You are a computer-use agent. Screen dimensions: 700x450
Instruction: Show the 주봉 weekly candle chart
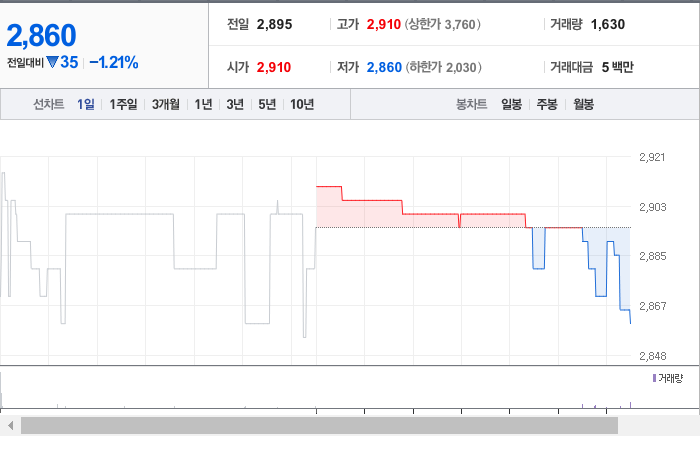[x=547, y=104]
